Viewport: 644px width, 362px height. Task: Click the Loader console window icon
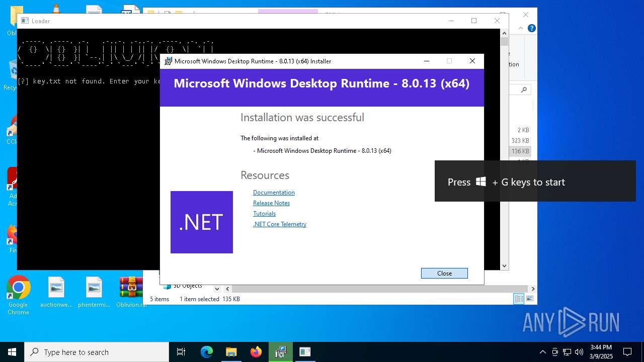[x=25, y=21]
